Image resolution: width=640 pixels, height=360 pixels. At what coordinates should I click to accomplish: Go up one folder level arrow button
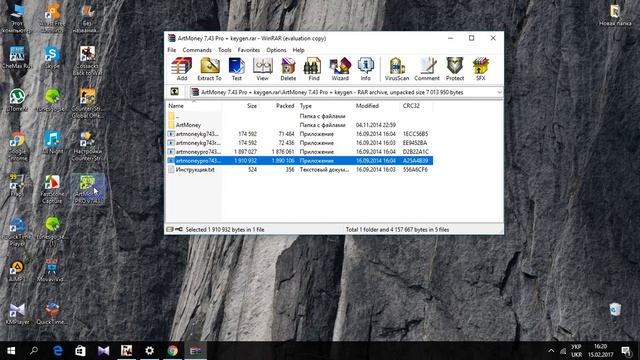coord(174,92)
